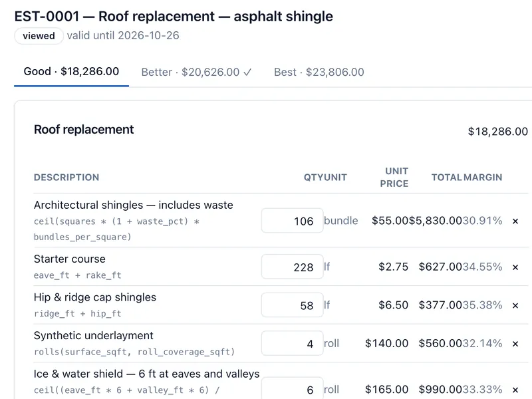Viewport: 532px width, 399px height.
Task: Click rolls(surface_sqft, roll_coverage_sqft) formula
Action: 134,352
